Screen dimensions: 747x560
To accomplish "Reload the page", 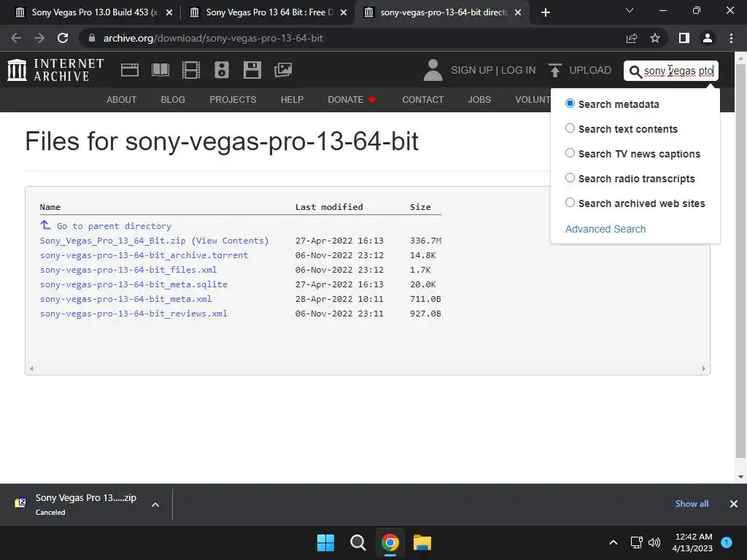I will point(63,38).
